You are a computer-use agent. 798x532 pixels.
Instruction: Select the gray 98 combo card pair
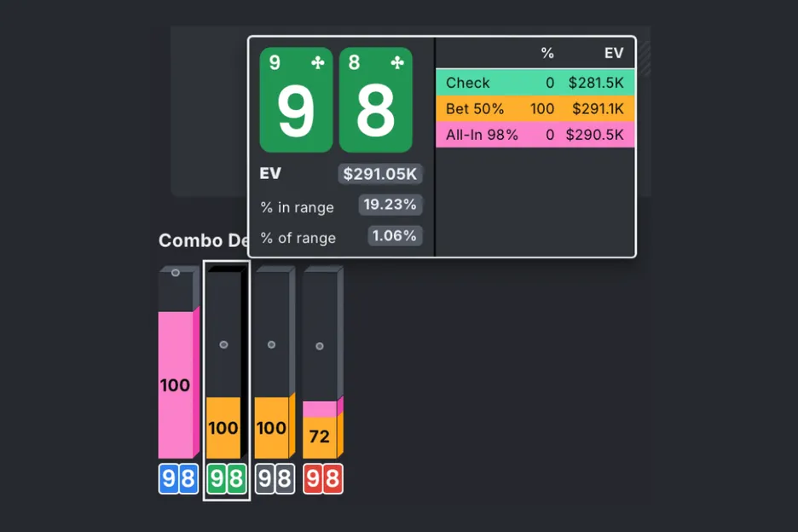click(x=275, y=479)
